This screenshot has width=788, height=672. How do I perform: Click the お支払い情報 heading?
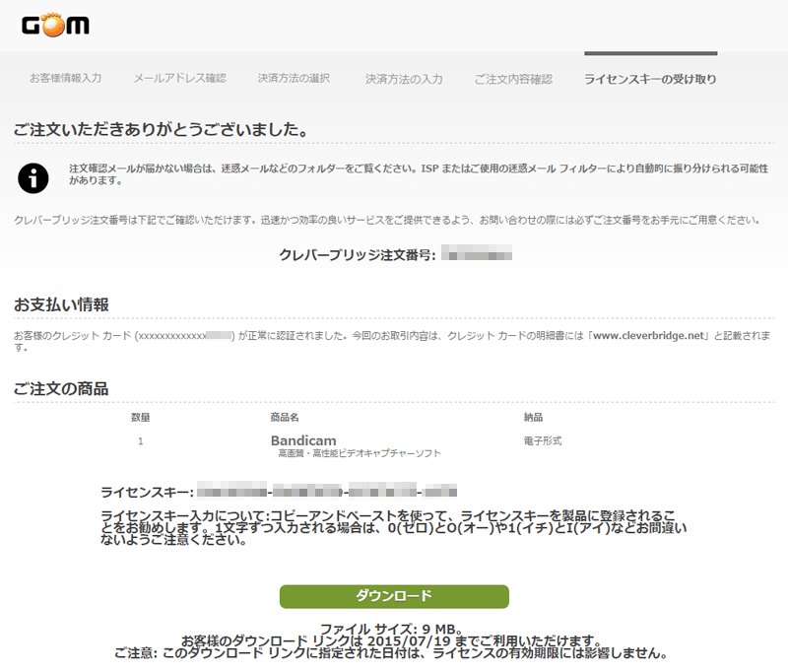click(x=61, y=304)
